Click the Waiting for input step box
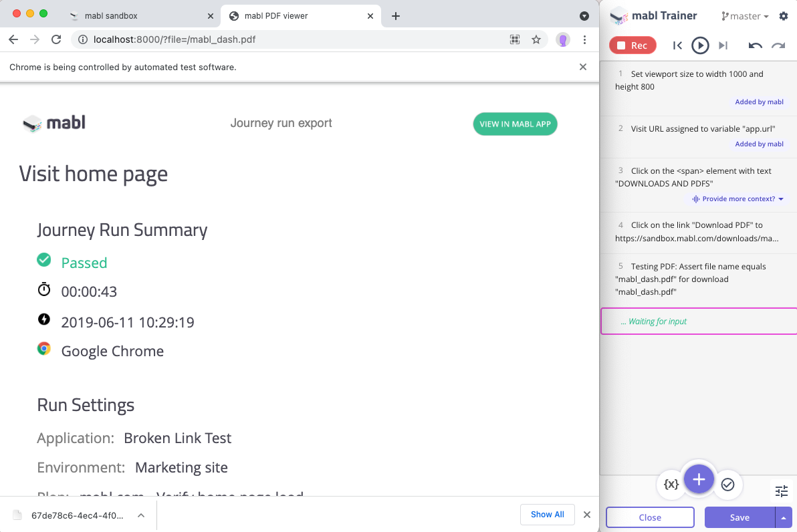797x532 pixels. (699, 321)
